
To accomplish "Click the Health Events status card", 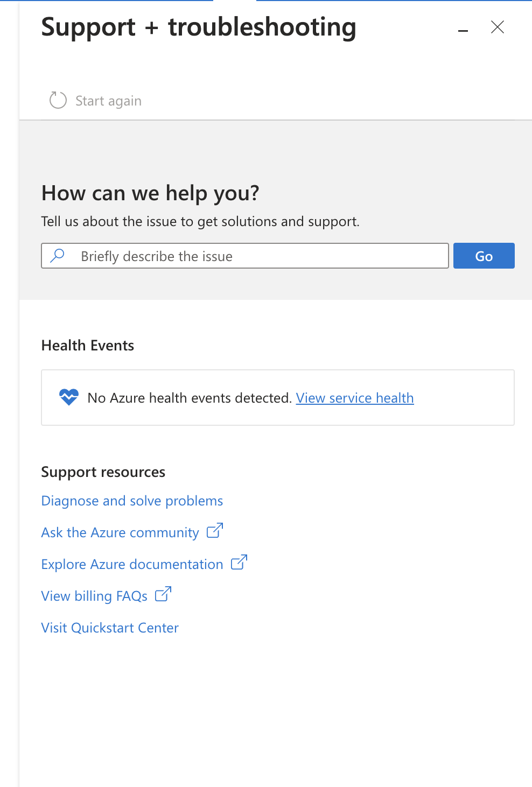I will 278,397.
